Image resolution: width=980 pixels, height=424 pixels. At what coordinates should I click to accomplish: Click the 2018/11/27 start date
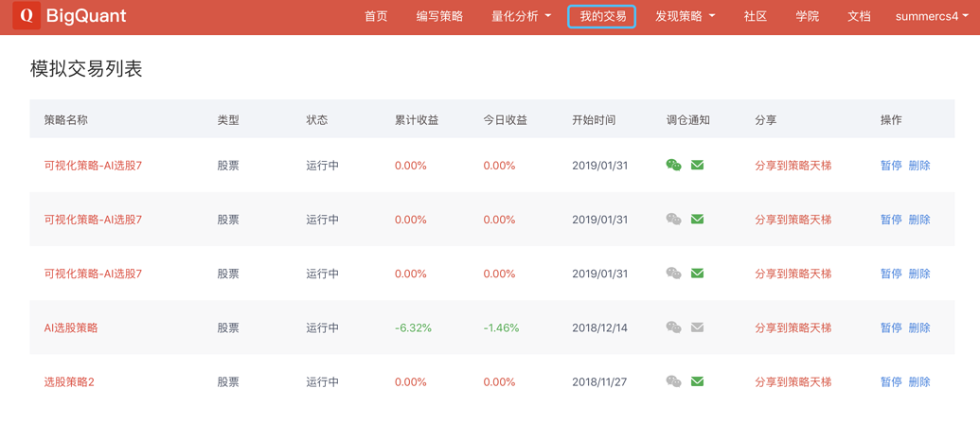tap(599, 381)
